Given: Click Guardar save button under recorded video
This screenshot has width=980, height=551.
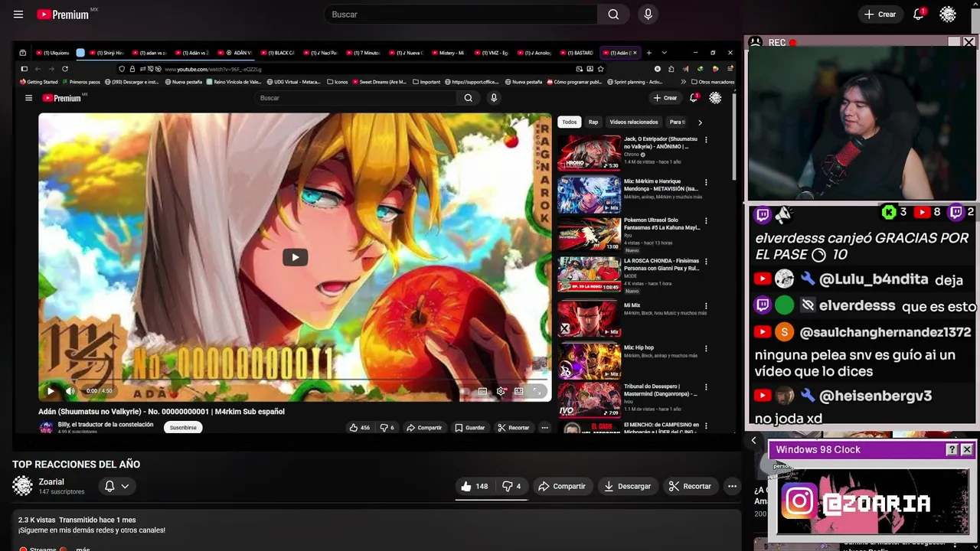Looking at the screenshot, I should tap(469, 427).
